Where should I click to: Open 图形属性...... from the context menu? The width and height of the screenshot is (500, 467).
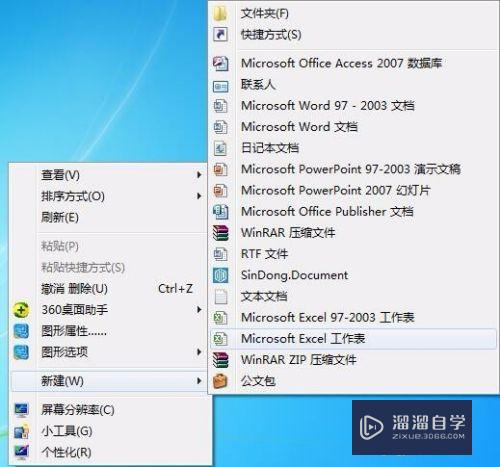[x=109, y=331]
